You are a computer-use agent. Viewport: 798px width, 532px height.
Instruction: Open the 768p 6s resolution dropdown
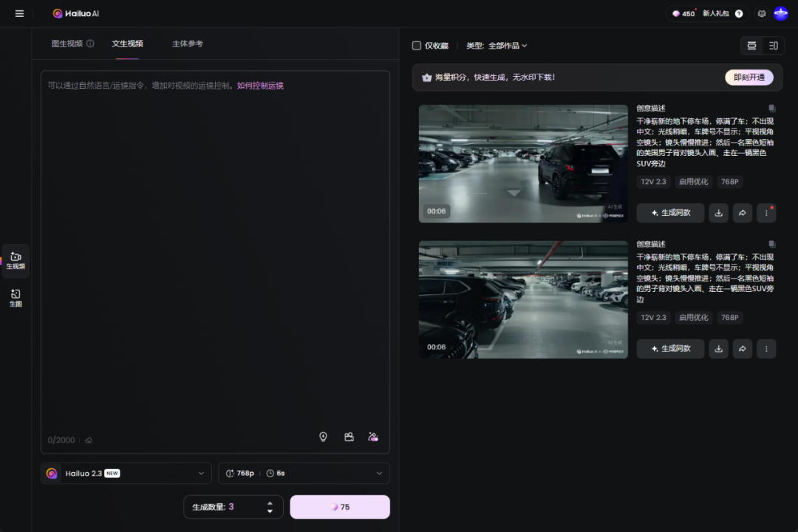(304, 473)
